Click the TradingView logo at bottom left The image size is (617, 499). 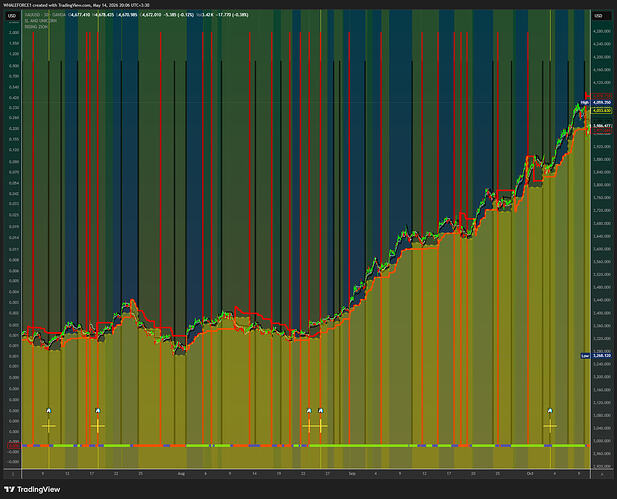tap(32, 489)
